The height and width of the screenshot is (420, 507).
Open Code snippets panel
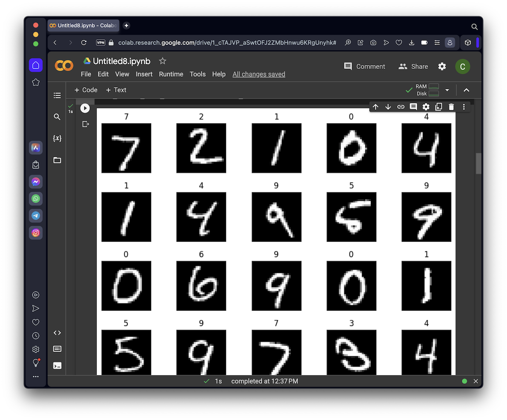click(57, 333)
